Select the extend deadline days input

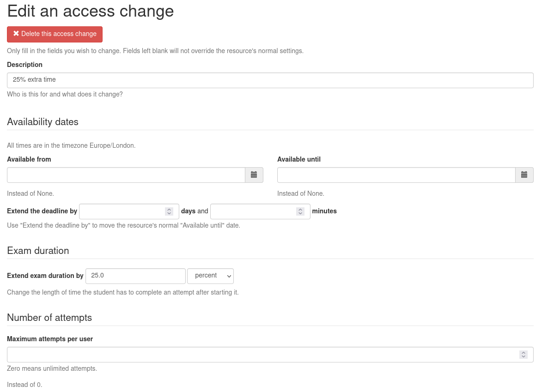tap(122, 211)
